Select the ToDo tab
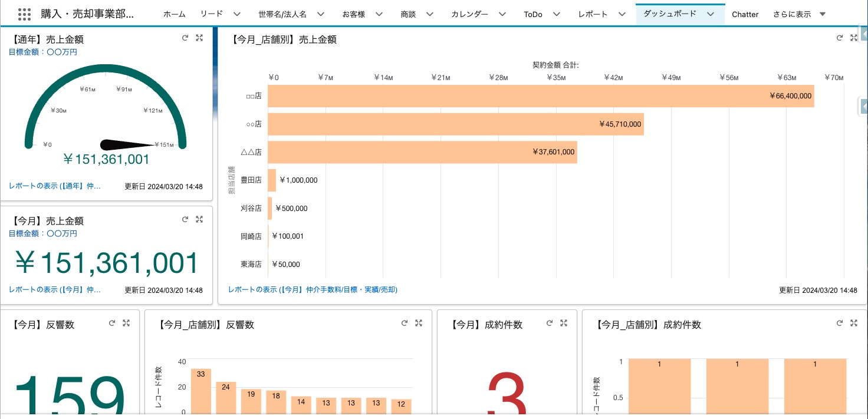The height and width of the screenshot is (419, 868). tap(533, 14)
